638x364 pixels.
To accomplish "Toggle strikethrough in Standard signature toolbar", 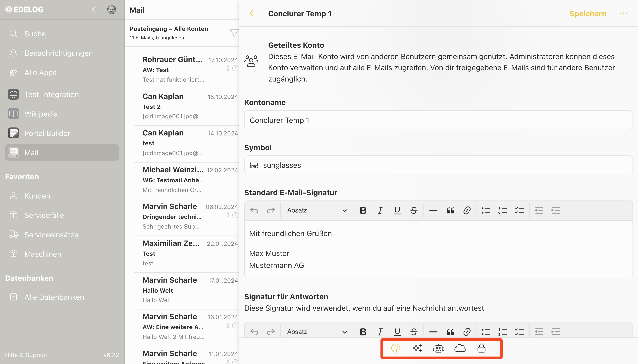I will coord(414,210).
